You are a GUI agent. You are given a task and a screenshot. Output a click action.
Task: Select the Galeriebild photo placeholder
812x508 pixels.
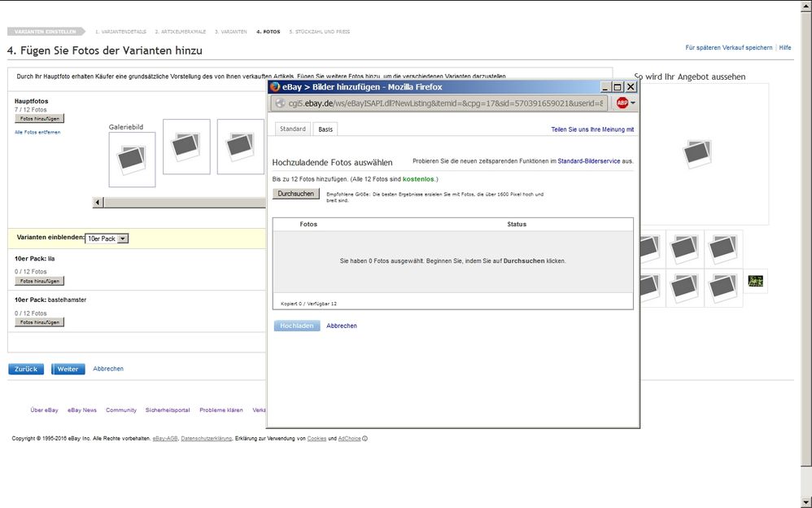132,160
